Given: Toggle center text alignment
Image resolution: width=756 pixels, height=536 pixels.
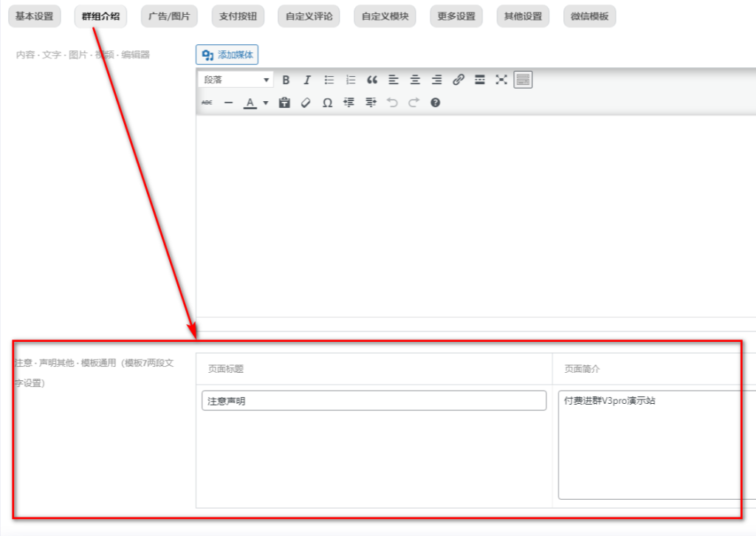Looking at the screenshot, I should tap(416, 80).
